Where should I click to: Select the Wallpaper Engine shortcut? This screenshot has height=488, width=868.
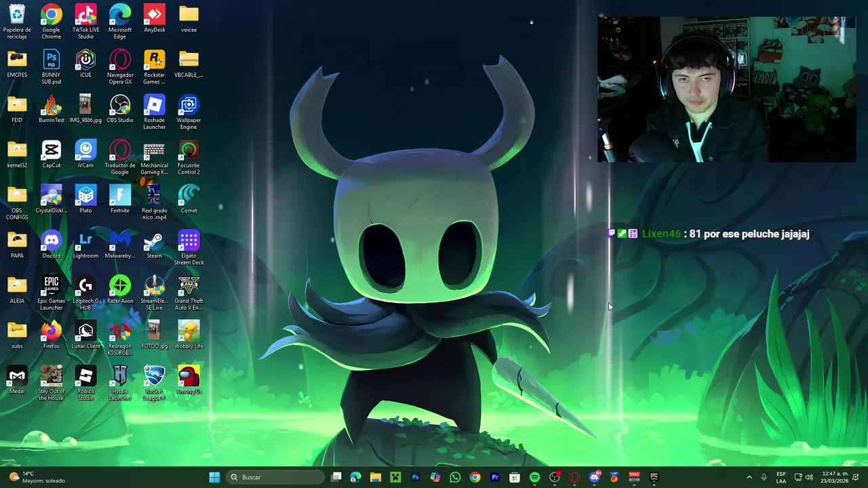189,112
